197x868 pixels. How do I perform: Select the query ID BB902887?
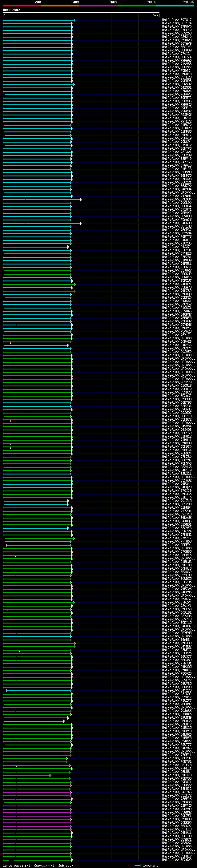(11, 10)
